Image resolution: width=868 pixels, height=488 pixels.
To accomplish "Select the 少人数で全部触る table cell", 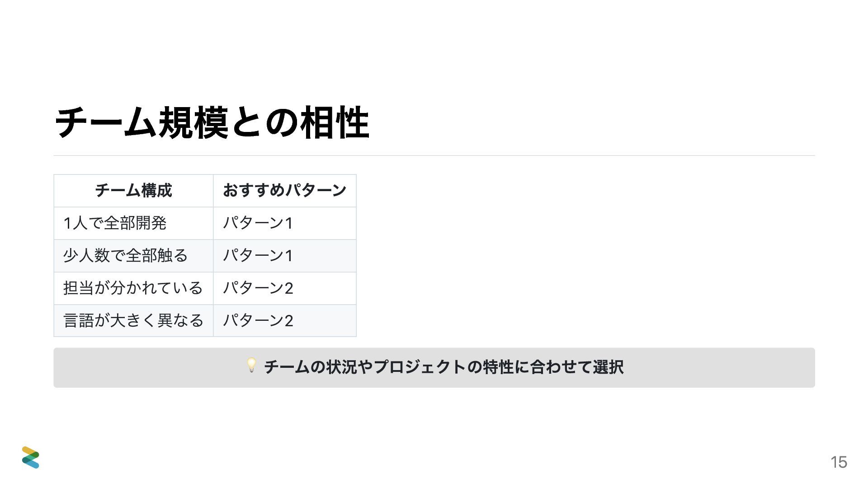I will (x=133, y=256).
